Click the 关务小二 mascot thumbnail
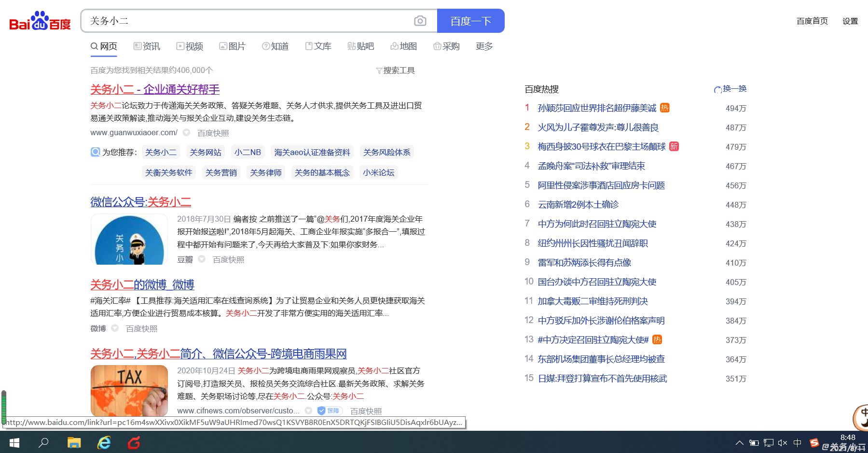This screenshot has width=868, height=453. click(x=129, y=239)
